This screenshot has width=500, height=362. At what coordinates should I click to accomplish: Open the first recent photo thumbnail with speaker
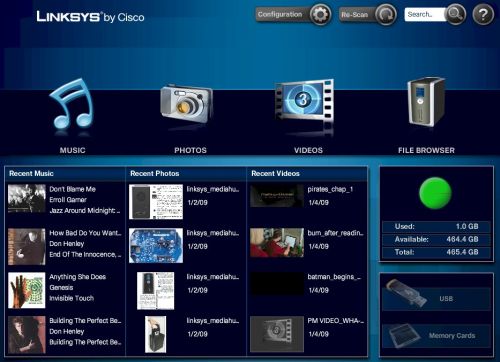click(156, 202)
